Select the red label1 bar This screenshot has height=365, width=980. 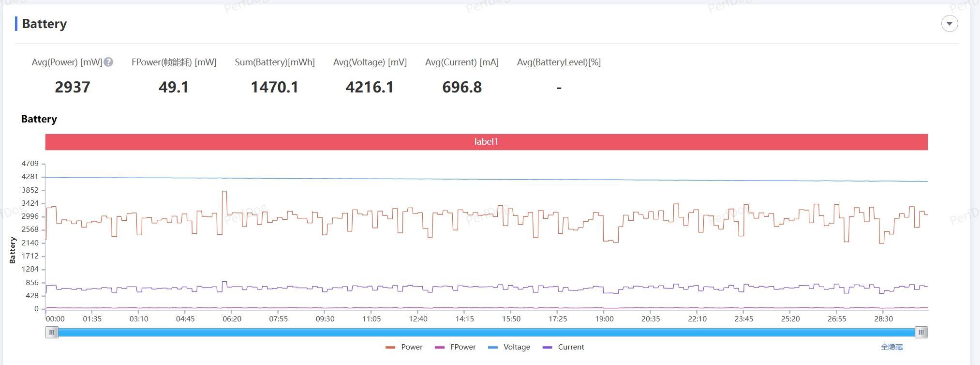click(x=487, y=142)
